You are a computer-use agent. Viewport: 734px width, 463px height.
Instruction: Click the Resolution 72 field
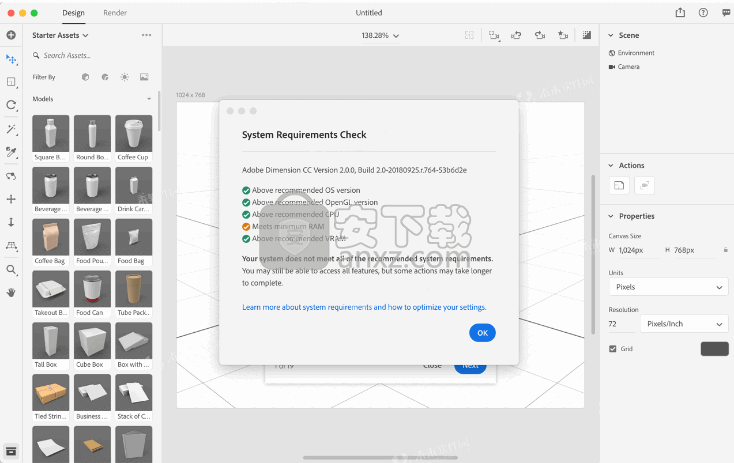[x=621, y=324]
